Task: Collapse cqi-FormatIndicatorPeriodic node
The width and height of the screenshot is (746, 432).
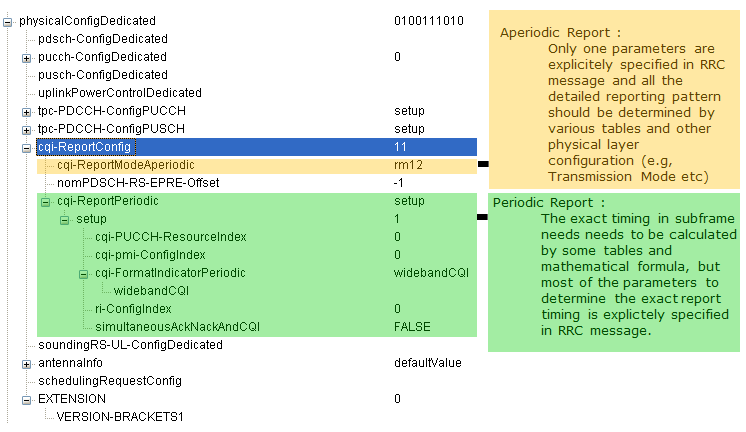Action: point(83,274)
